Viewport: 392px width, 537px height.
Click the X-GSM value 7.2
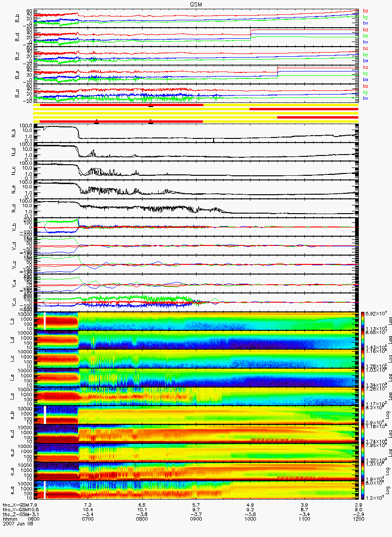(88, 505)
